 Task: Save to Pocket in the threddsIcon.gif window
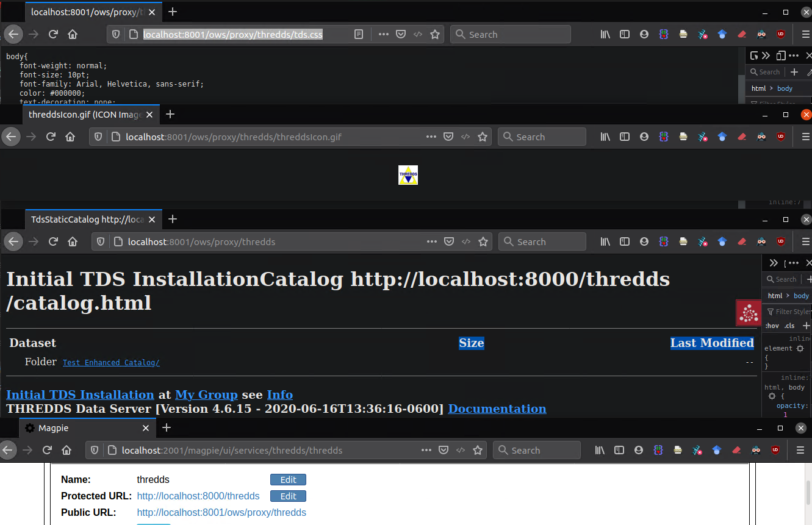click(448, 137)
